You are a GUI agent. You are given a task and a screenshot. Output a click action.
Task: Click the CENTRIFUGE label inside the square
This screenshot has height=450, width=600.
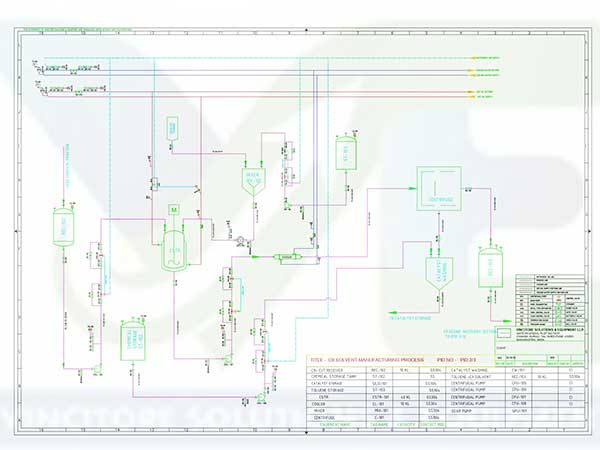440,199
